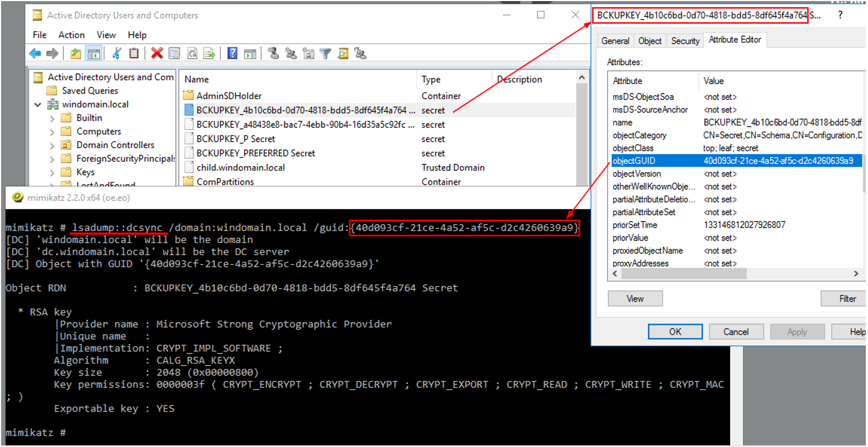Screen dimensions: 868x447
Task: Sort the list by the Name column header
Action: [x=298, y=79]
